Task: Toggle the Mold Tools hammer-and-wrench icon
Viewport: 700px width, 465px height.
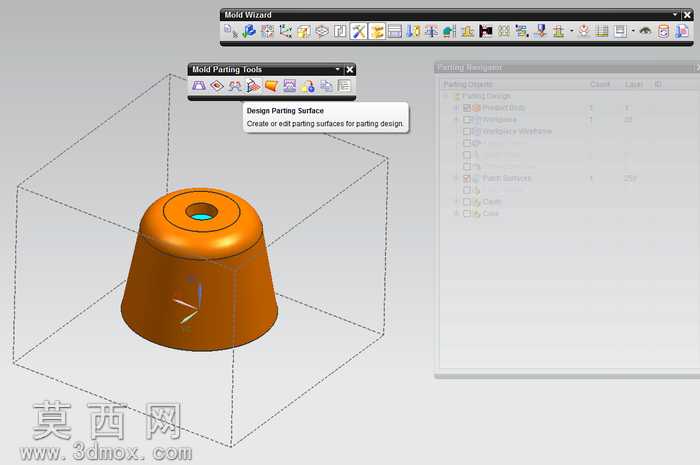Action: (358, 31)
